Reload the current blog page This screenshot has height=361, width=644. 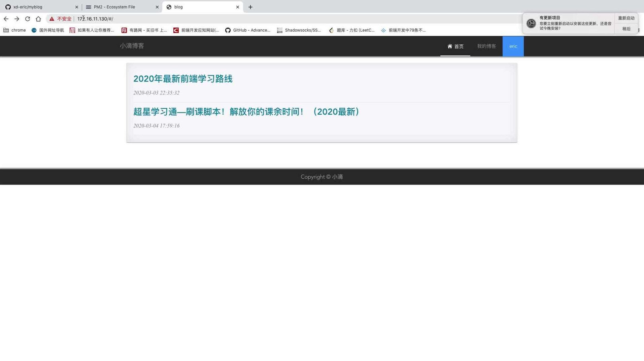[x=28, y=19]
